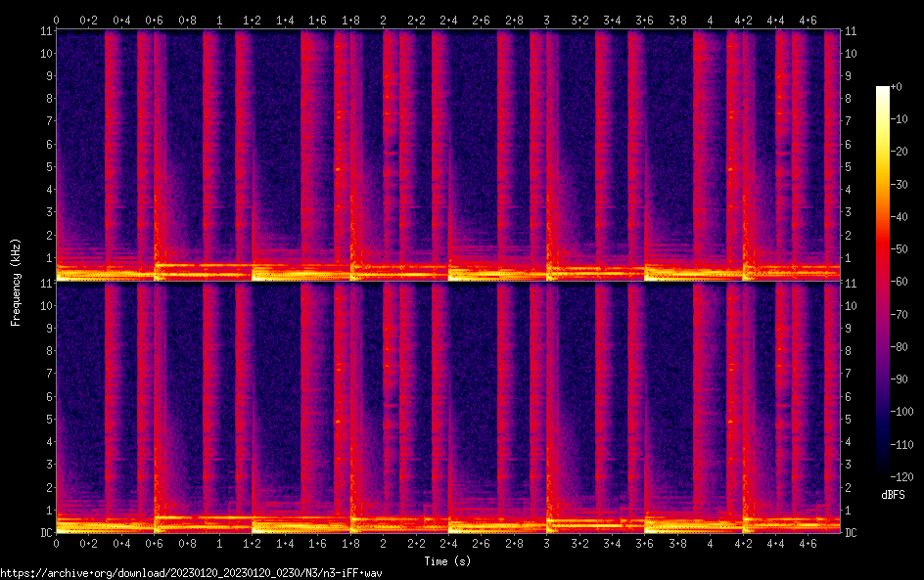
Task: Click the 2 second mark on the bottom time axis
Action: [383, 543]
